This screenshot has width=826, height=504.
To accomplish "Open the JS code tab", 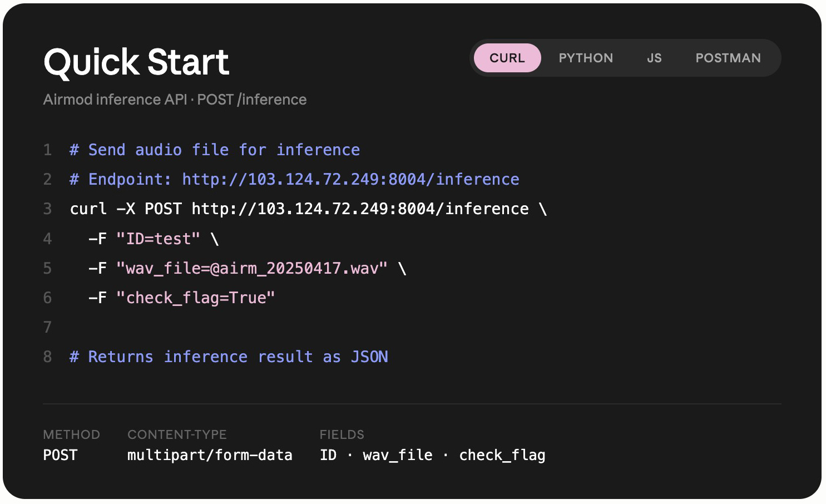I will coord(654,58).
